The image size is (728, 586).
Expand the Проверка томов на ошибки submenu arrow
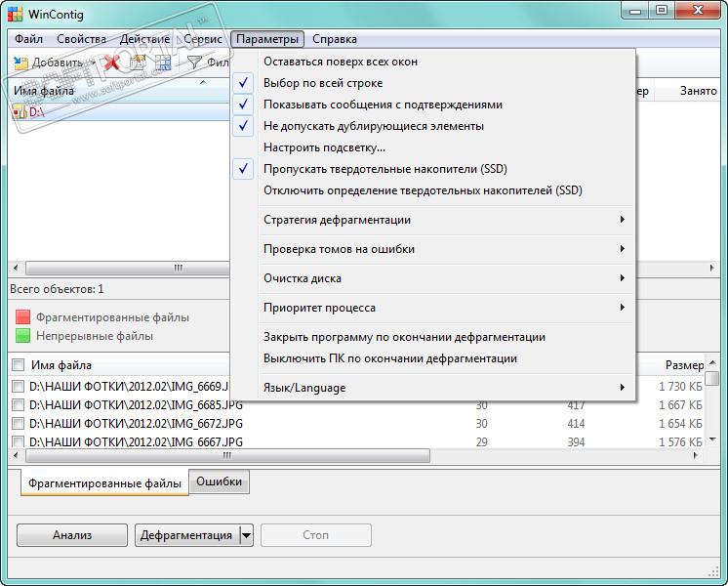tap(623, 249)
